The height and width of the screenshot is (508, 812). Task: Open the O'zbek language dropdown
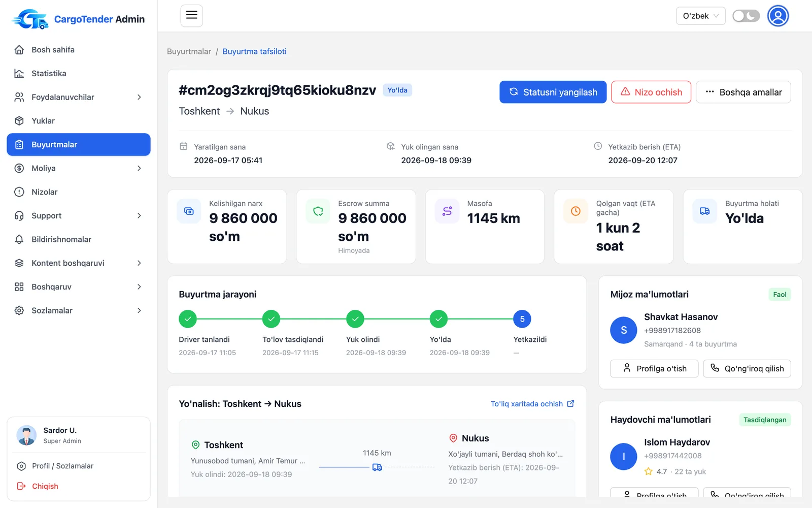(x=700, y=16)
